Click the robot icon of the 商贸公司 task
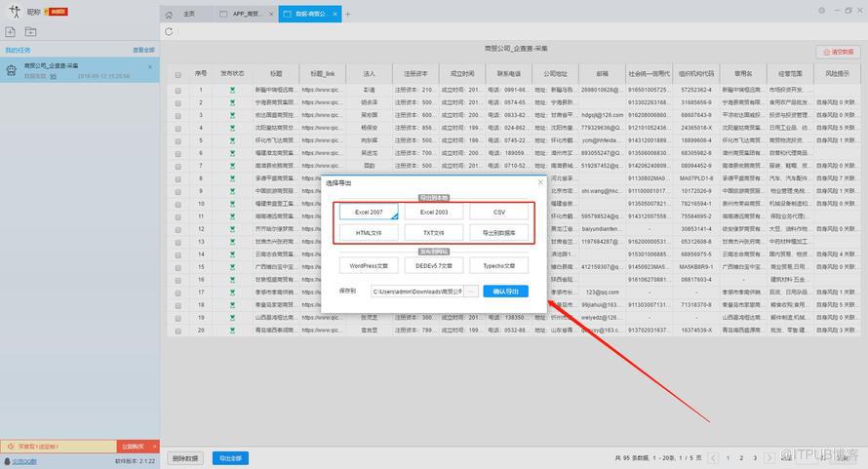868x469 pixels. (x=11, y=70)
